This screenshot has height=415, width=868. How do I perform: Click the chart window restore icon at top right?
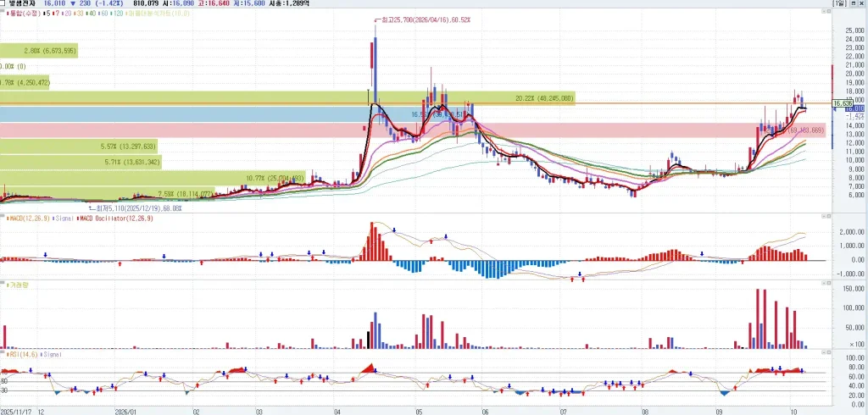pos(854,3)
